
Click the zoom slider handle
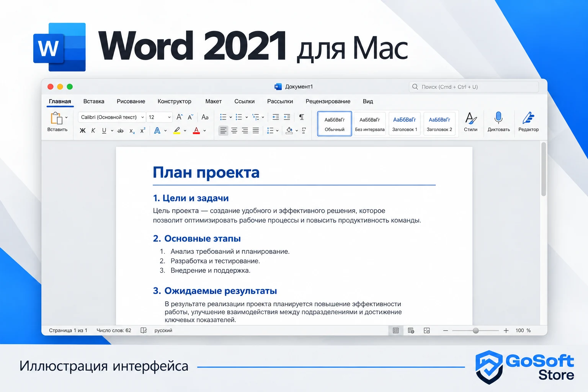click(475, 330)
